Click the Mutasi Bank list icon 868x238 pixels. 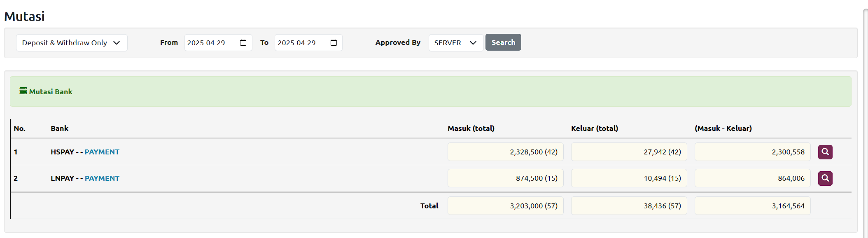click(x=23, y=91)
